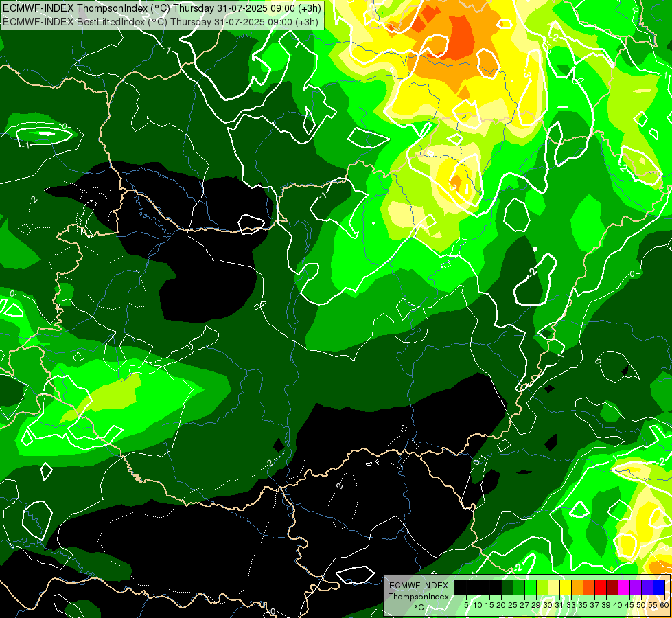Click the blue 55–60 legend swatch
Viewport: 672px width, 618px height.
[x=659, y=587]
